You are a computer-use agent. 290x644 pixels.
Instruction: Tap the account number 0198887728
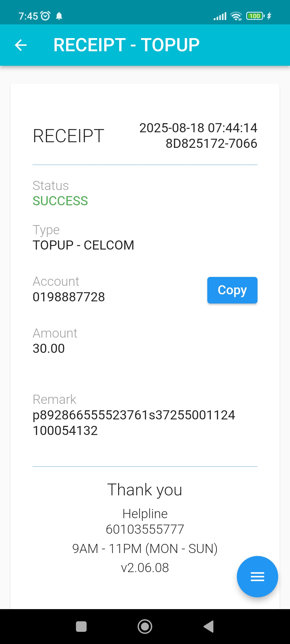(69, 297)
